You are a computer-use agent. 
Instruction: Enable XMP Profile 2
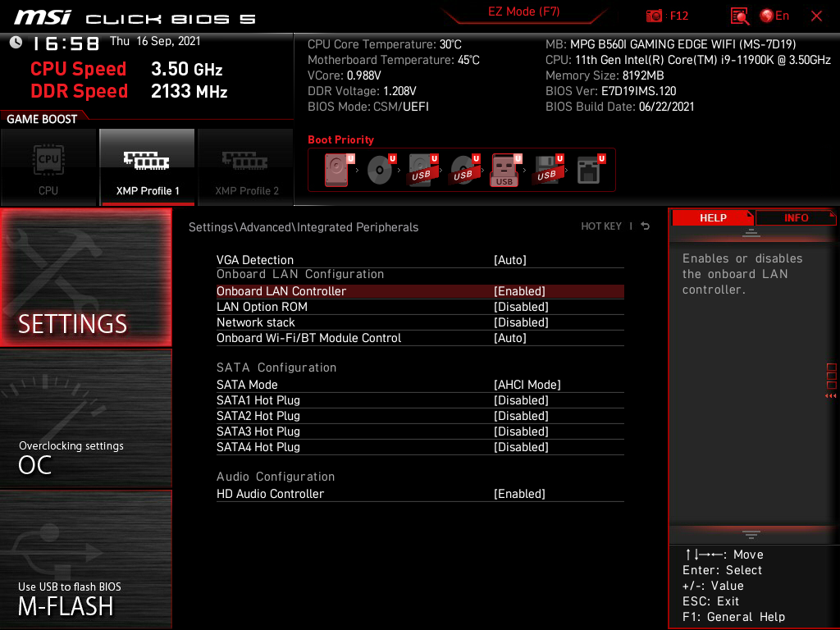pyautogui.click(x=246, y=167)
